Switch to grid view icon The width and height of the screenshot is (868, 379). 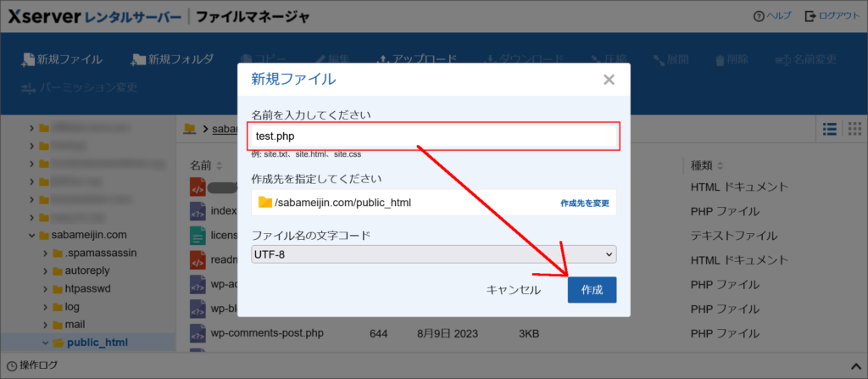(x=855, y=129)
